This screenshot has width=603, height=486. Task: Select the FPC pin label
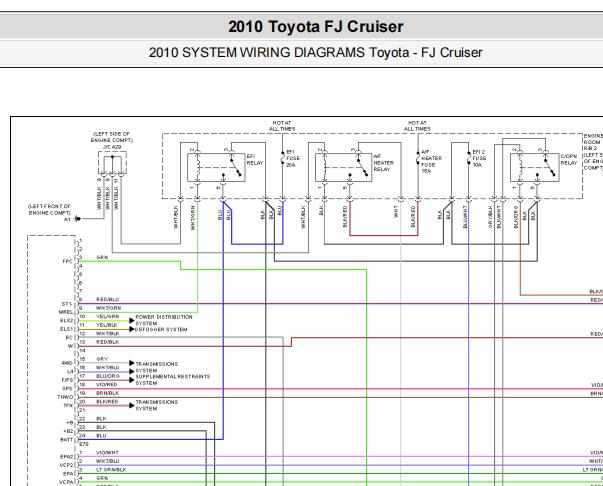67,261
